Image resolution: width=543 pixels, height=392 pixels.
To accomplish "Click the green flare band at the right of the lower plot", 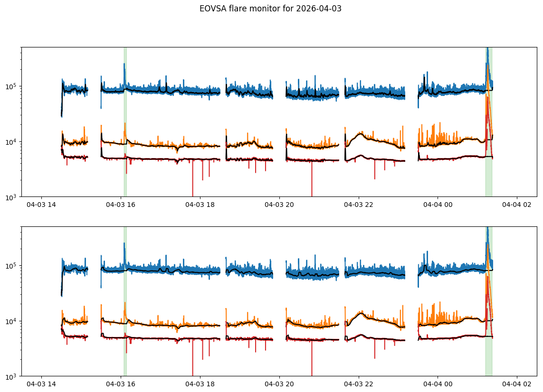I will [x=488, y=299].
